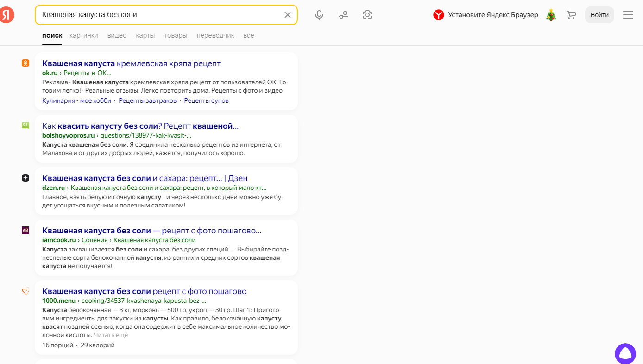Switch to the товары tab
The width and height of the screenshot is (643, 364).
pyautogui.click(x=176, y=35)
